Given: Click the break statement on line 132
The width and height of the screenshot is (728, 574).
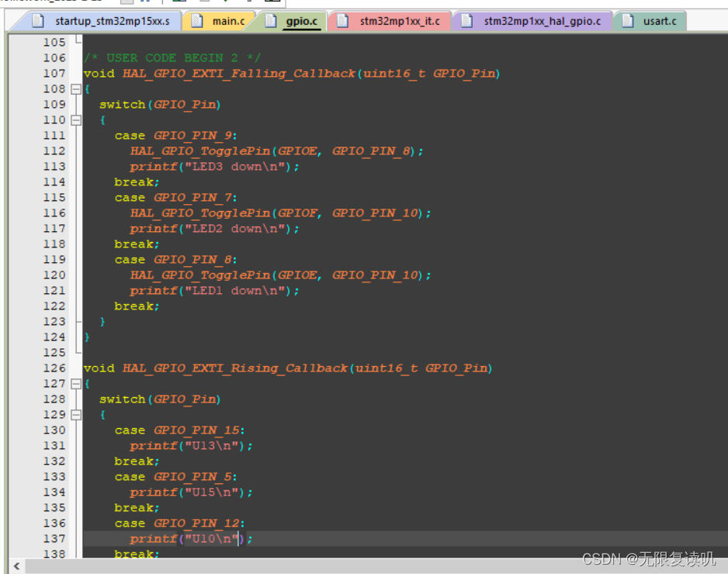Looking at the screenshot, I should click(137, 462).
